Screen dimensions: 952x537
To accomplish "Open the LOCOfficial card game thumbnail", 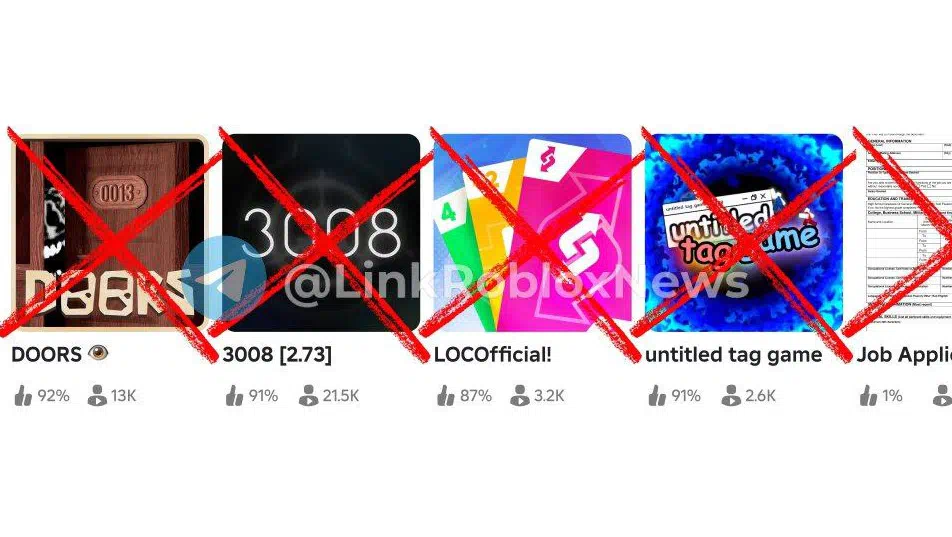I will point(532,233).
